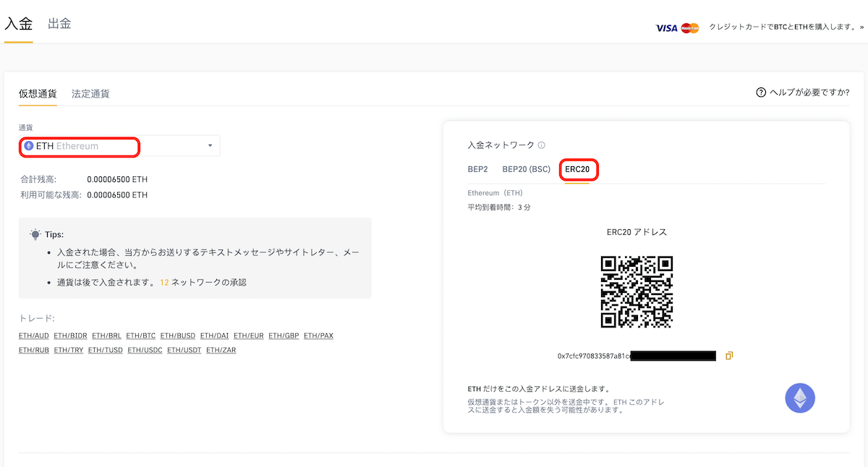Open the ETH/BTC trading pair
The width and height of the screenshot is (868, 467).
141,335
